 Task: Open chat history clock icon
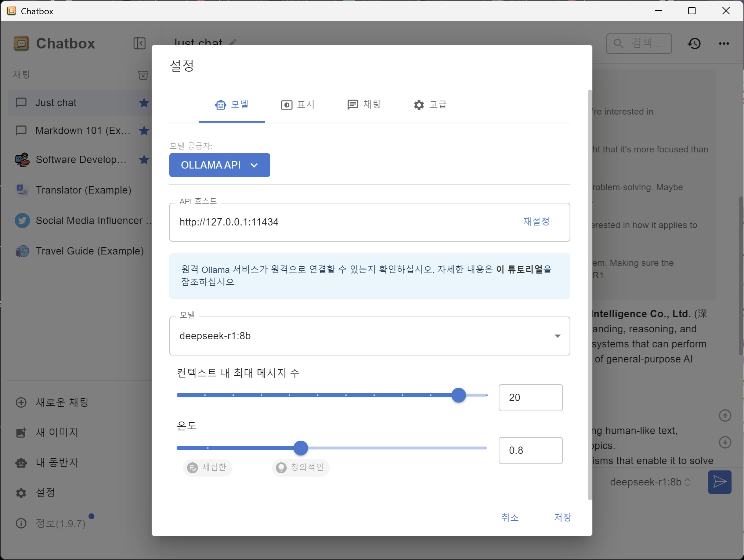(694, 43)
